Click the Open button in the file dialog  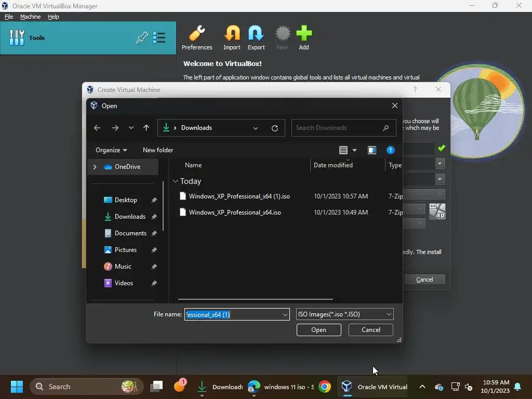[x=318, y=330]
